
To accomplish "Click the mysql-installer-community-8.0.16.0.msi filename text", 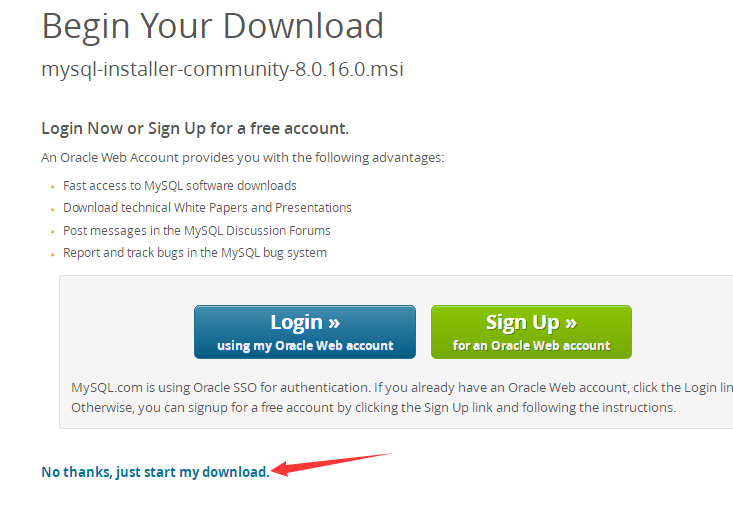I will [x=223, y=69].
